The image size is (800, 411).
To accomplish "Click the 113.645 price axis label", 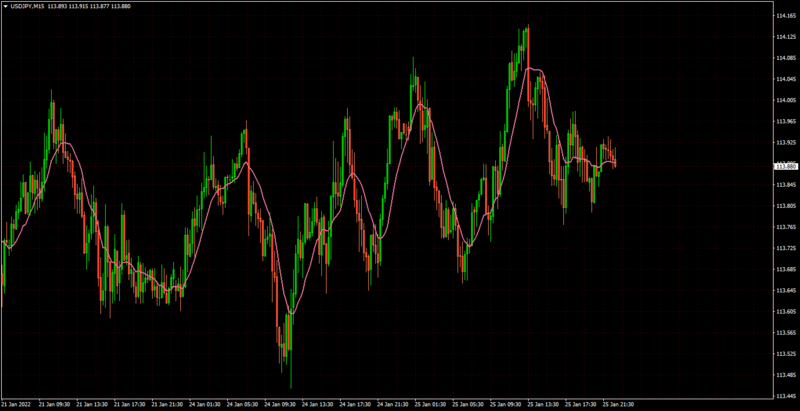I will click(x=785, y=291).
